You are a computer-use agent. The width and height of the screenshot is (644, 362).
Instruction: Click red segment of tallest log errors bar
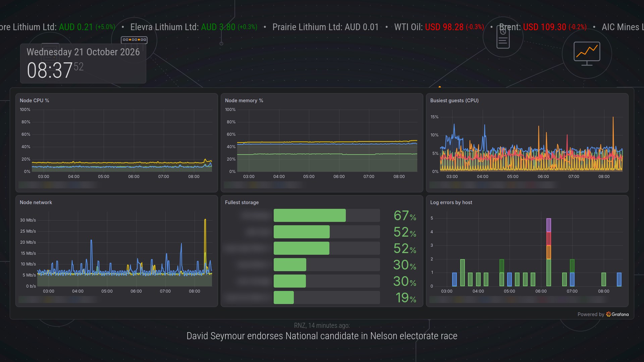coord(549,239)
